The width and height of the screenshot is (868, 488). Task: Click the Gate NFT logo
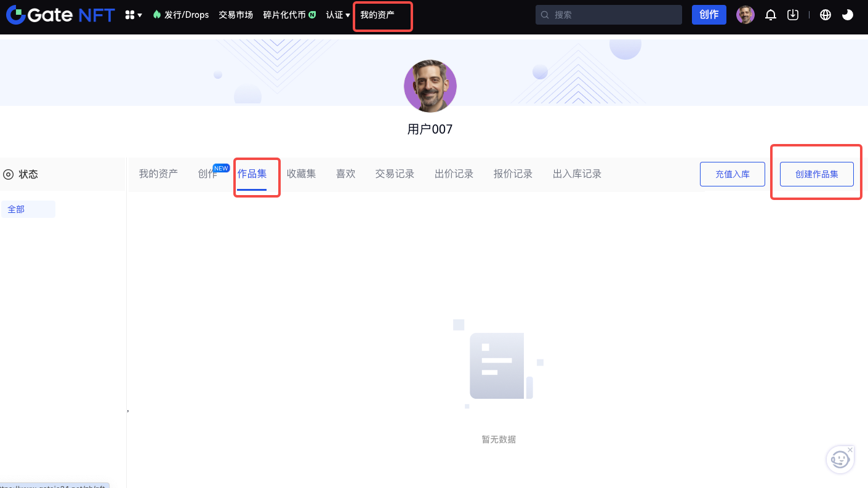coord(60,15)
